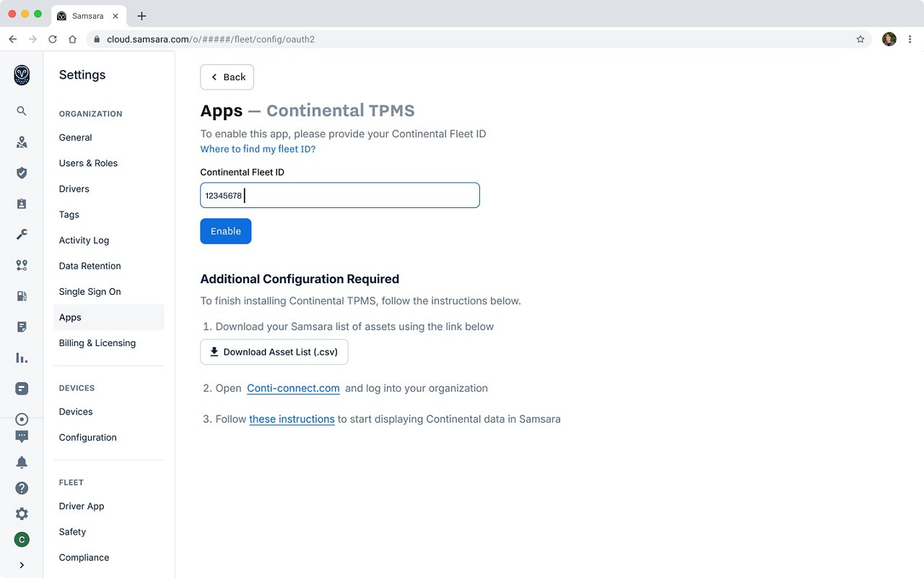Click the Back button
This screenshot has height=578, width=924.
[x=227, y=77]
